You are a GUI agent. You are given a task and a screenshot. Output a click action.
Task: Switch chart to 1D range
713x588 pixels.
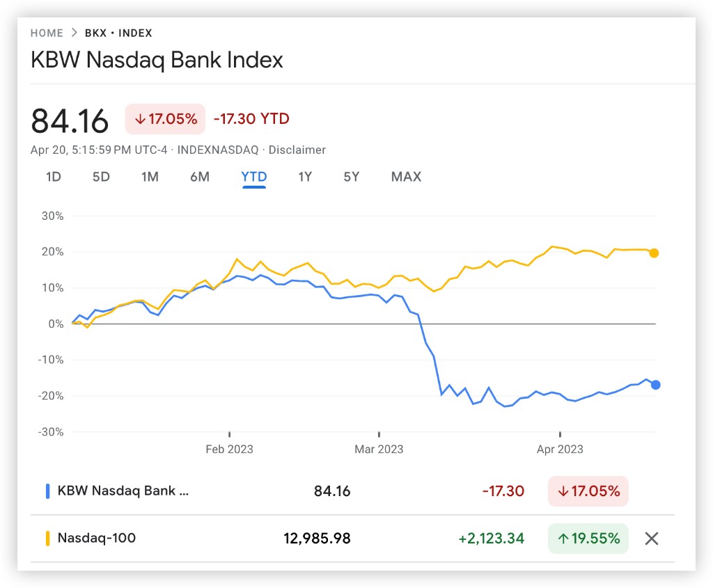[54, 177]
